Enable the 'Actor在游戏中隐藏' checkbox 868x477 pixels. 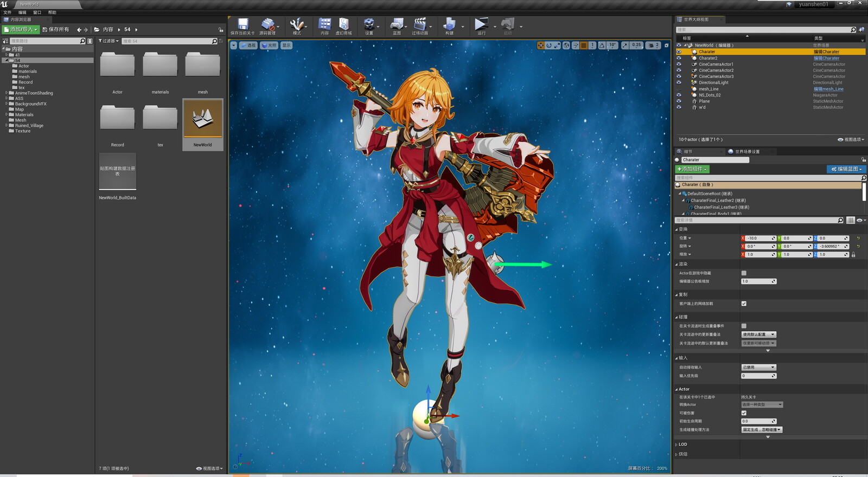[744, 273]
